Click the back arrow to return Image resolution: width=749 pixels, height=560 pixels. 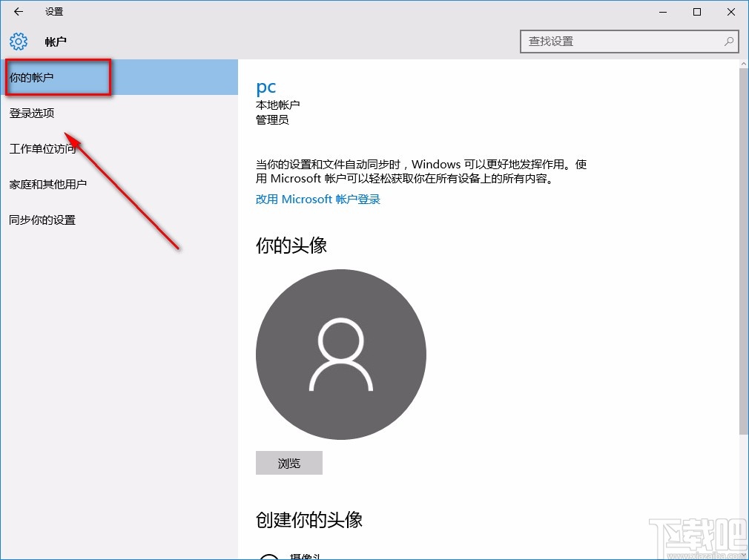point(17,11)
